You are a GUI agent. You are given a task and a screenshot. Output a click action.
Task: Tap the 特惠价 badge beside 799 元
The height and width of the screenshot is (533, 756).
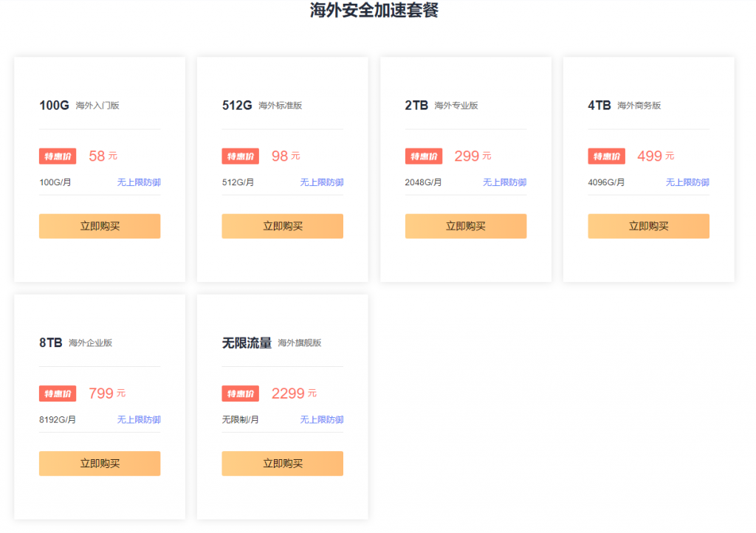pos(58,393)
